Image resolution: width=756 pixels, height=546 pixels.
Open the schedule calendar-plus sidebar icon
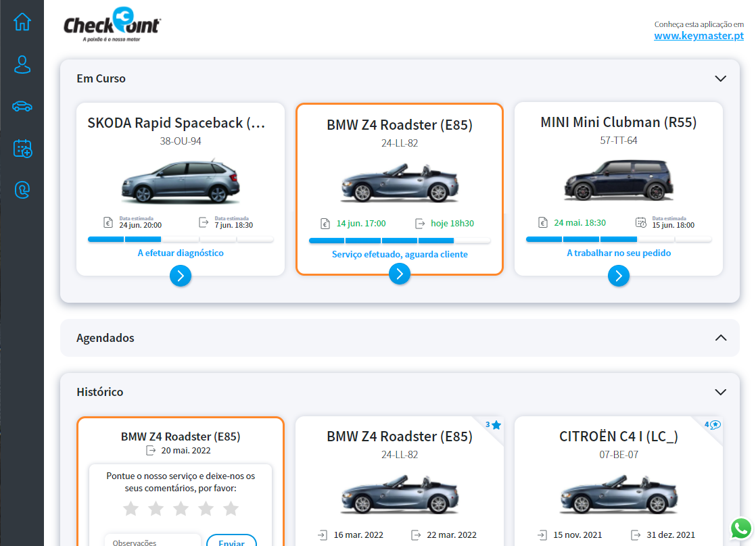point(22,149)
